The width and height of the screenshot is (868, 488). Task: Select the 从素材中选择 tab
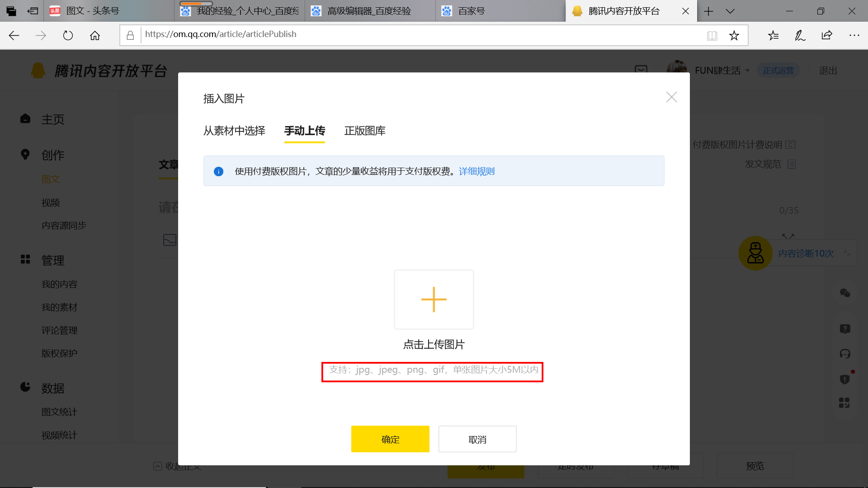tap(234, 131)
